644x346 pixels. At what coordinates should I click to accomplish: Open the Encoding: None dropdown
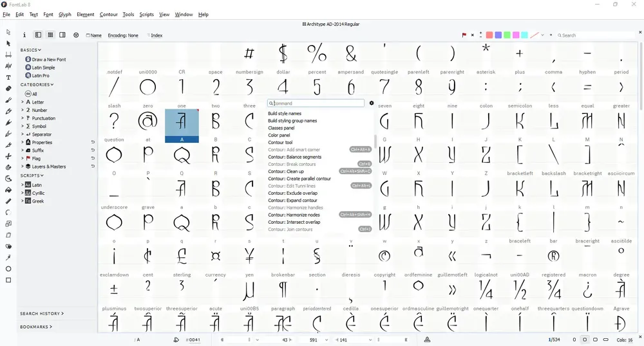(123, 35)
